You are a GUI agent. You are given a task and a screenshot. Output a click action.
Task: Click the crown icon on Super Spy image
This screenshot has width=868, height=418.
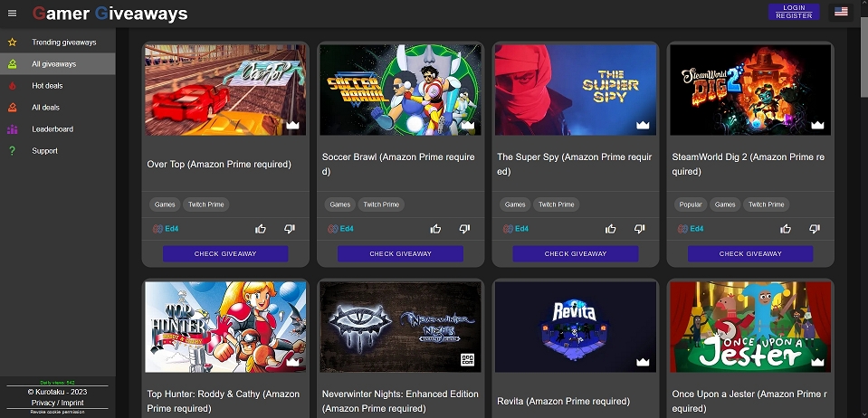[643, 125]
